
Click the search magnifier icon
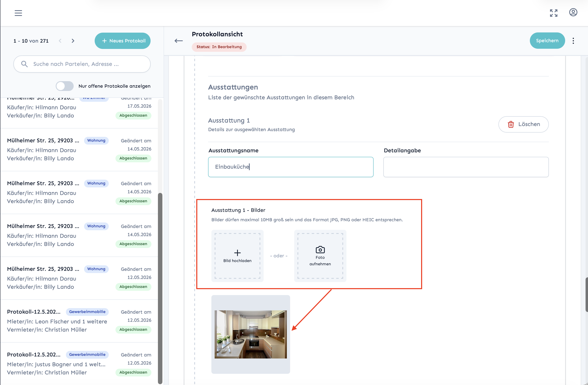(x=24, y=64)
